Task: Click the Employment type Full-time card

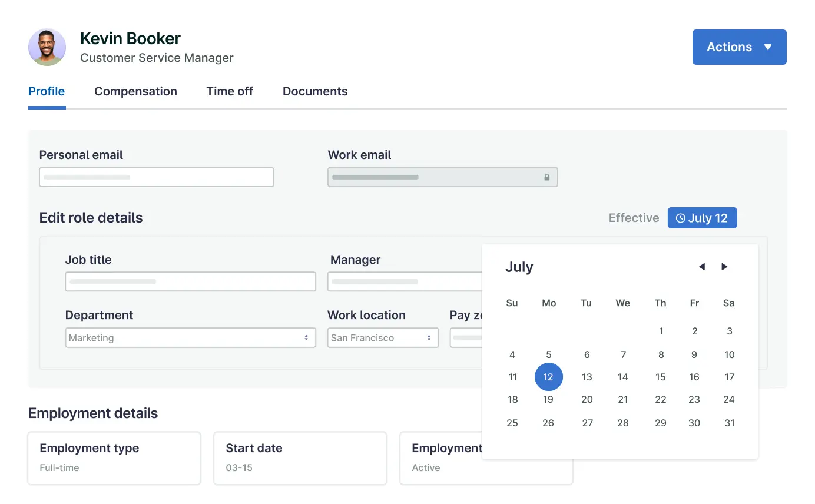Action: 114,458
